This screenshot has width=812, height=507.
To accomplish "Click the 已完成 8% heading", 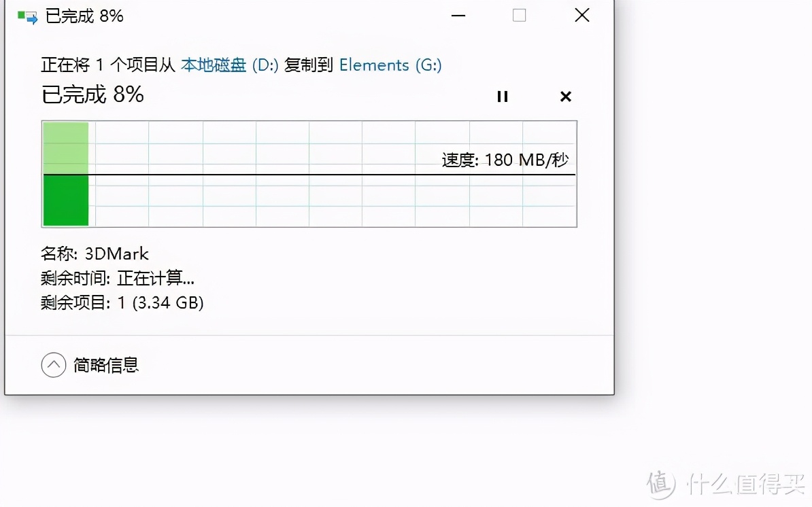I will [x=92, y=95].
